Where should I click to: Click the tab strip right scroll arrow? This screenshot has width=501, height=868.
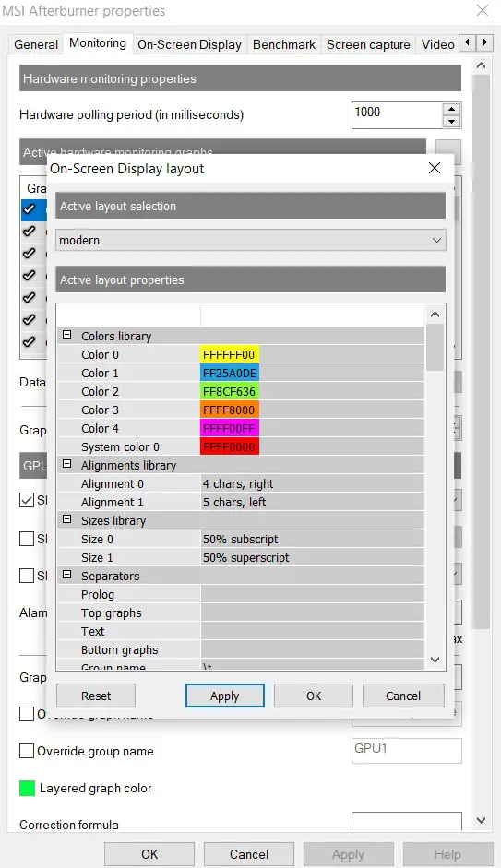pos(485,42)
